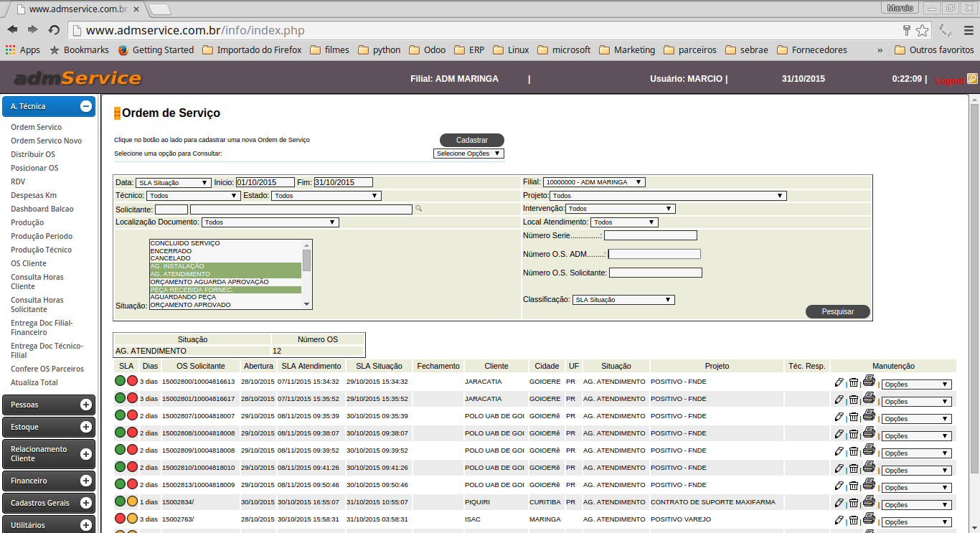The width and height of the screenshot is (980, 533).
Task: Click the Pesquisar button
Action: coord(837,311)
